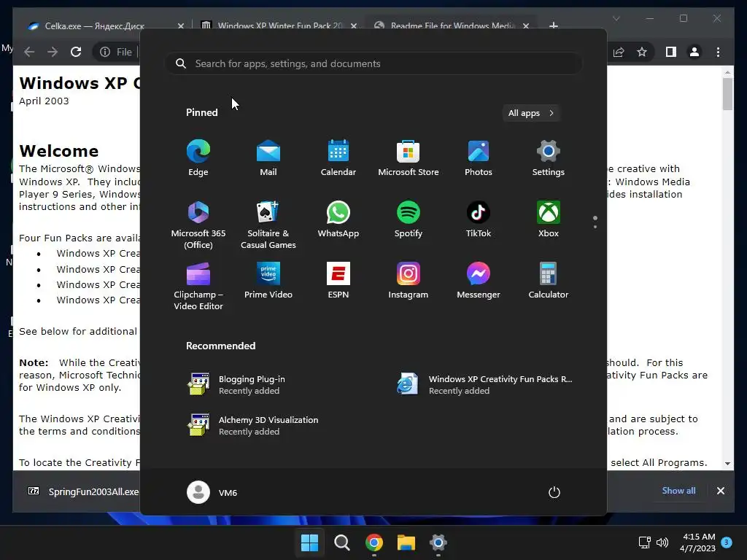Open the ESPN app
This screenshot has width=747, height=560.
pyautogui.click(x=338, y=281)
